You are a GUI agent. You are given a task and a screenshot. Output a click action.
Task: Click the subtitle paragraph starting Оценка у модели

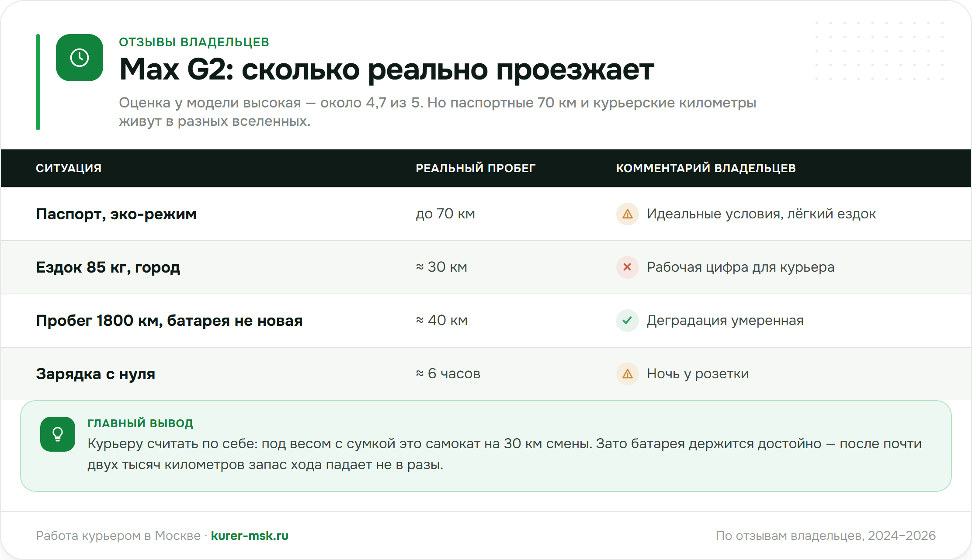pyautogui.click(x=437, y=112)
